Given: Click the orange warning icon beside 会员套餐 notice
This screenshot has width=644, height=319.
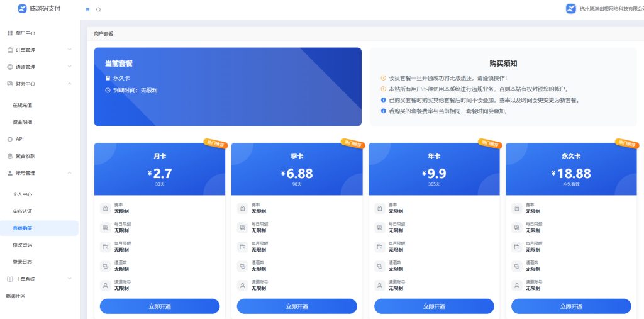Looking at the screenshot, I should 383,77.
